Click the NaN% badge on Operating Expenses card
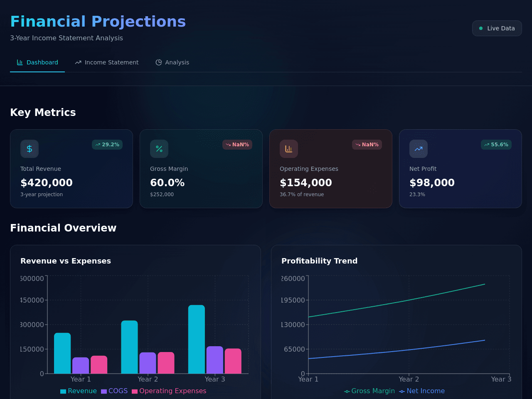Screen dimensions: 532x399 pos(367,145)
